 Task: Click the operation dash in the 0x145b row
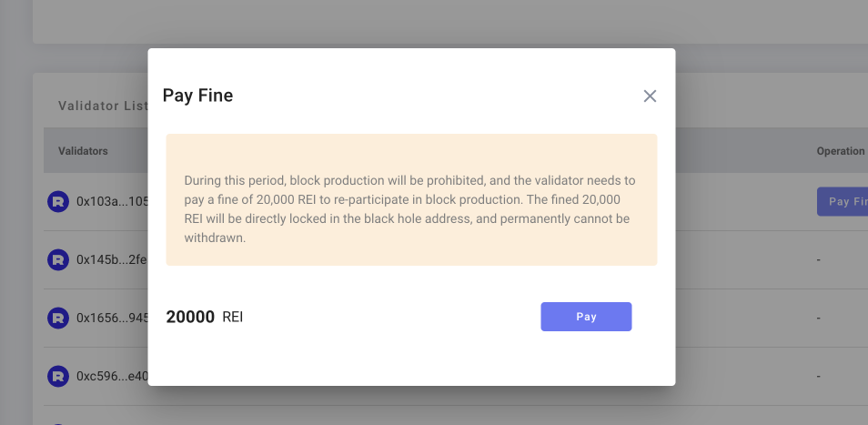[x=819, y=260]
